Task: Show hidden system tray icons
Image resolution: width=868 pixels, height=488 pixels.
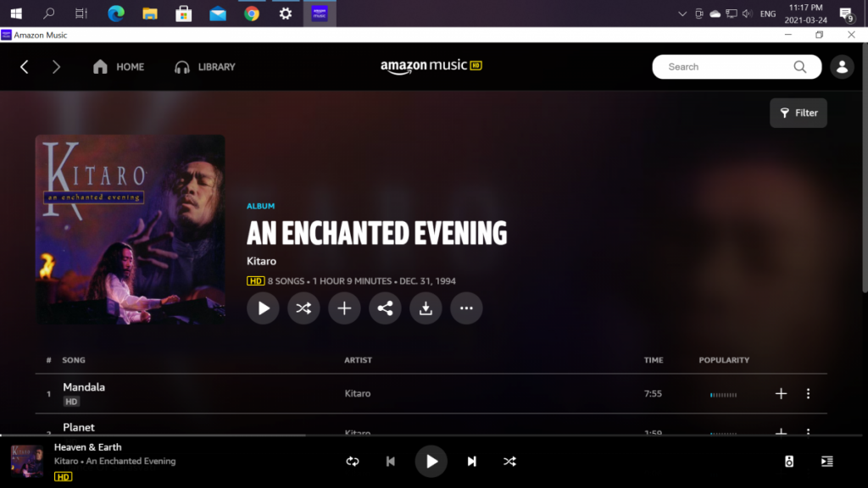Action: click(682, 14)
